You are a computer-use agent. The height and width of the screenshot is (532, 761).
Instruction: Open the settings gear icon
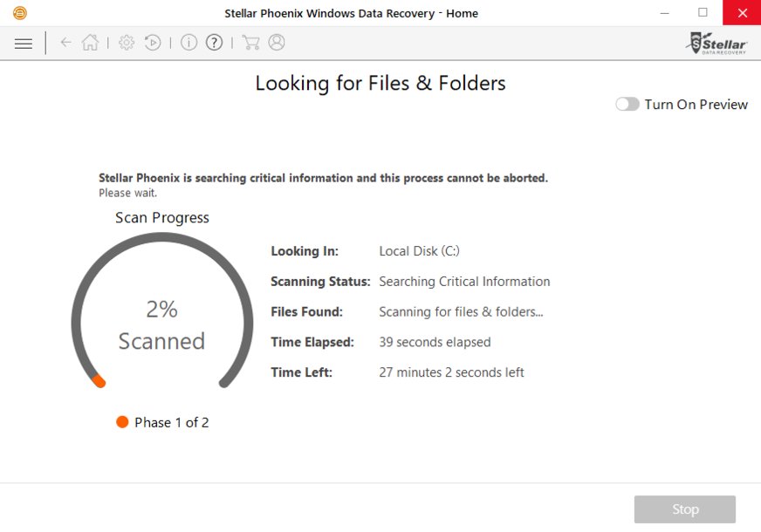[127, 43]
